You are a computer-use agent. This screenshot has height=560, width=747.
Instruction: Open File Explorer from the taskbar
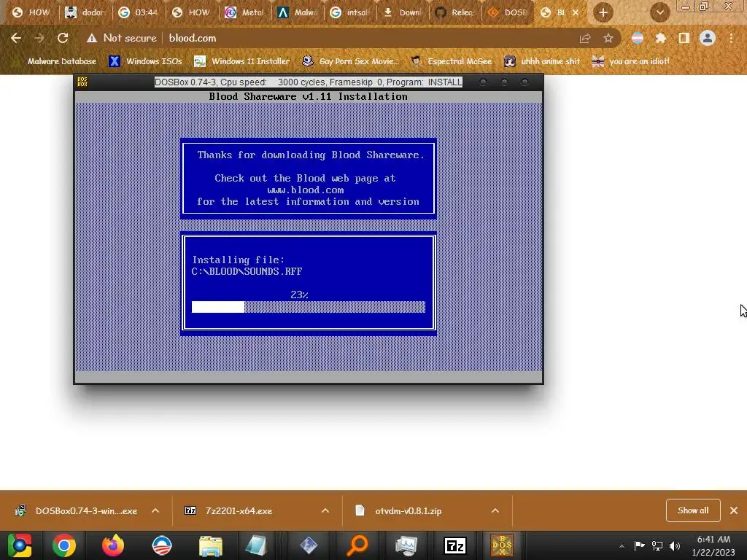211,545
